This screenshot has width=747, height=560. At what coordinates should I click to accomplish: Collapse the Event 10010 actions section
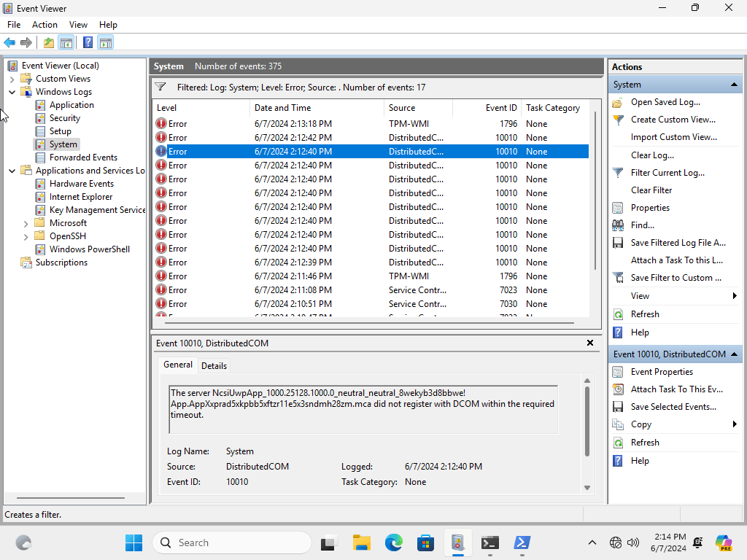coord(734,354)
